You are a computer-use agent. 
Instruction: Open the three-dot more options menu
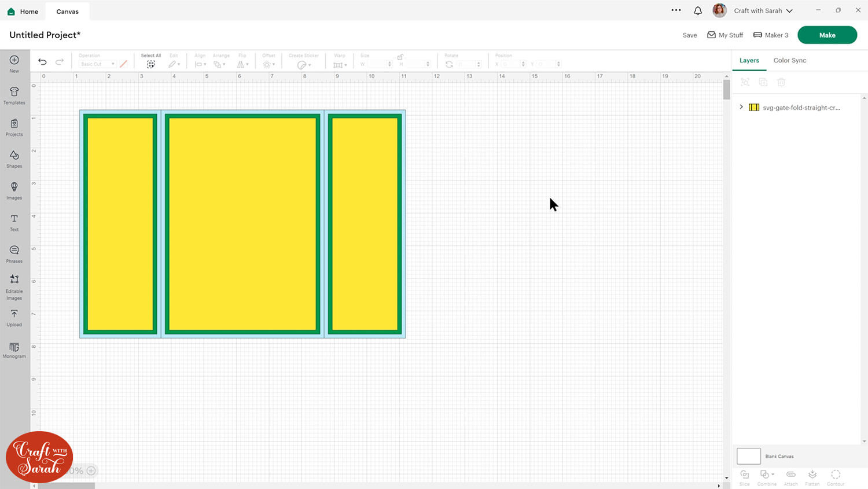click(x=676, y=10)
